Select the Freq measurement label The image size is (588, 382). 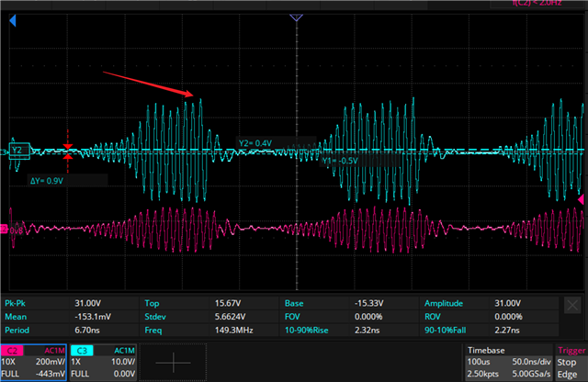(153, 331)
